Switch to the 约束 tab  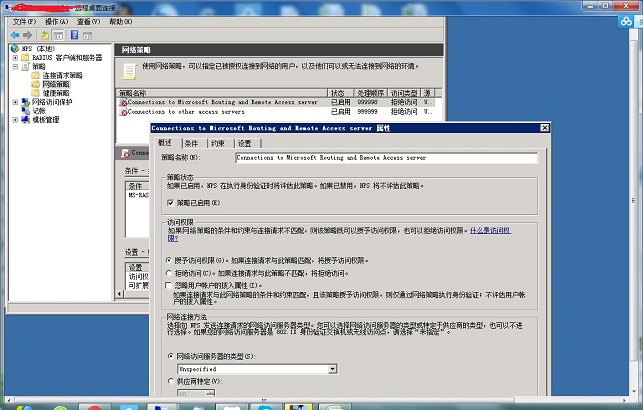pyautogui.click(x=218, y=143)
